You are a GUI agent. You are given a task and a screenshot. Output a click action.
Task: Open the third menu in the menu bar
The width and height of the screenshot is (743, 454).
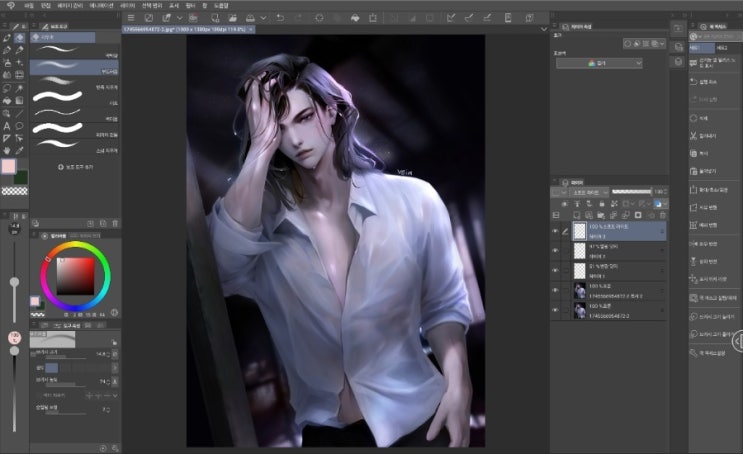(x=70, y=6)
